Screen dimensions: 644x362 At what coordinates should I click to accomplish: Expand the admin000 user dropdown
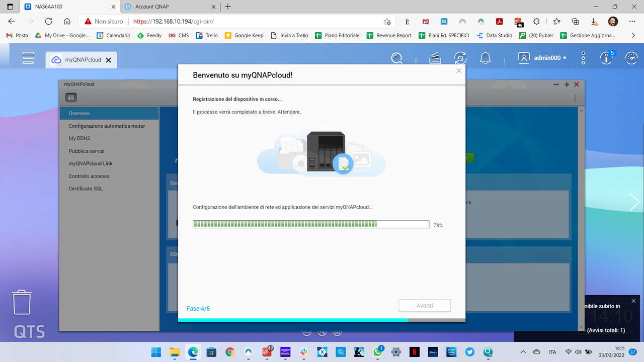[x=543, y=58]
